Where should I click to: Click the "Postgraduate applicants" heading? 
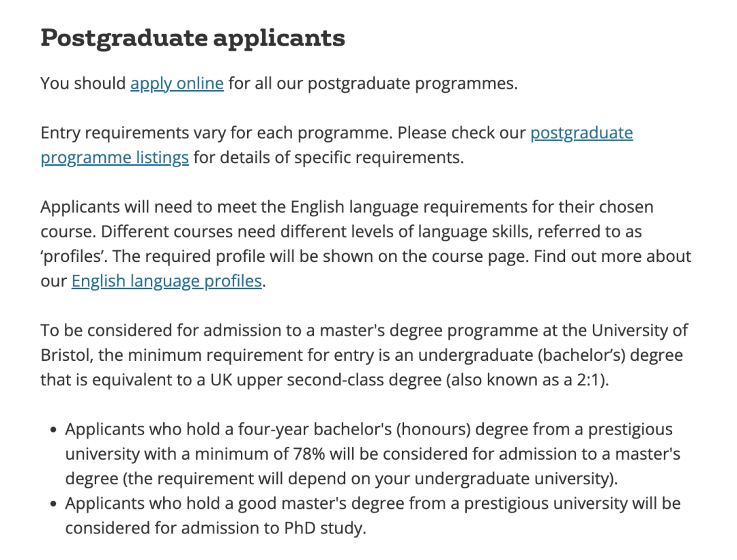192,38
